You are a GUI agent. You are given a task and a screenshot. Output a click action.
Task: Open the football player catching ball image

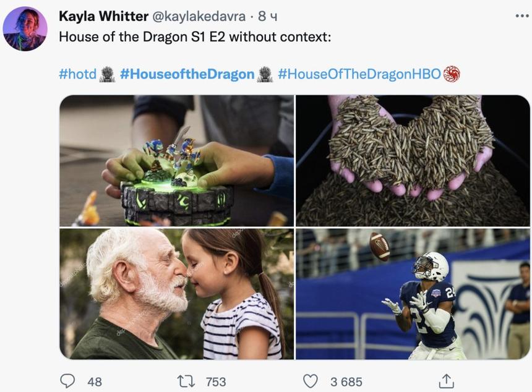tap(413, 294)
